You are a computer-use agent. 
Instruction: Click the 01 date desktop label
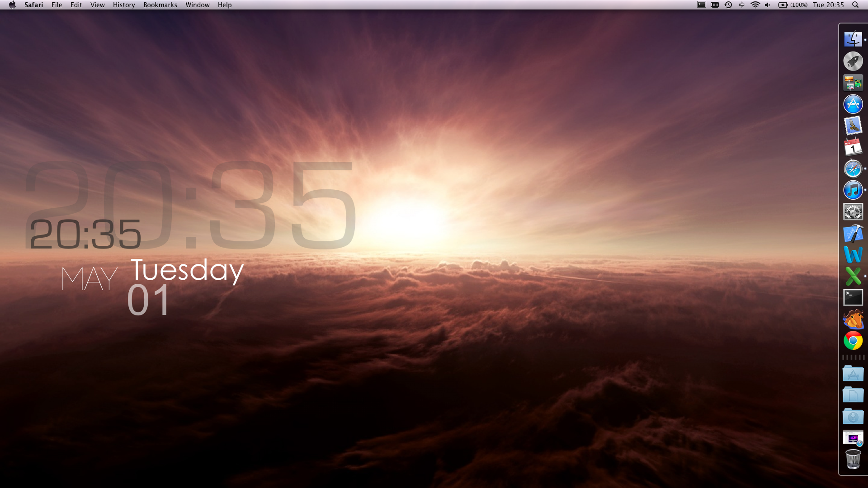[x=148, y=300]
